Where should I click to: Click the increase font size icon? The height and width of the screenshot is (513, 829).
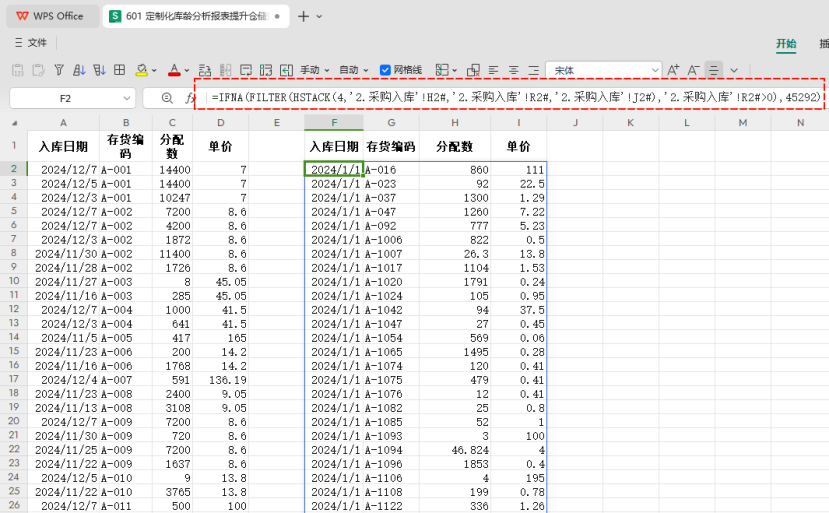pos(674,70)
